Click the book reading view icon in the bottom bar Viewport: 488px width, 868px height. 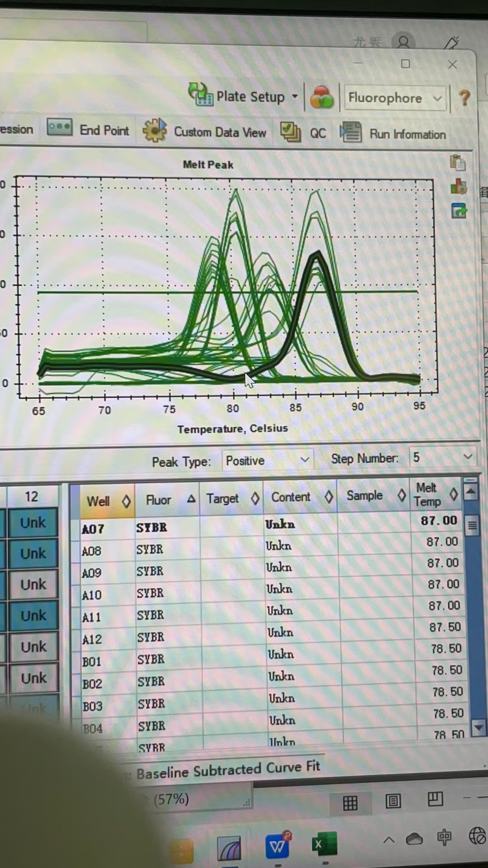point(435,799)
